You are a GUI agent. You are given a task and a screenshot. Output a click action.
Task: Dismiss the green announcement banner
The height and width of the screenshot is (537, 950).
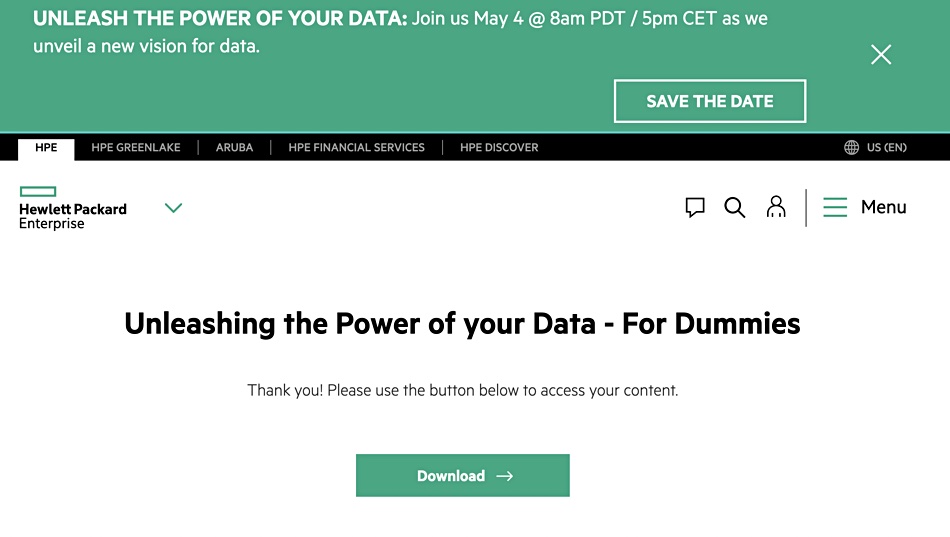point(881,55)
